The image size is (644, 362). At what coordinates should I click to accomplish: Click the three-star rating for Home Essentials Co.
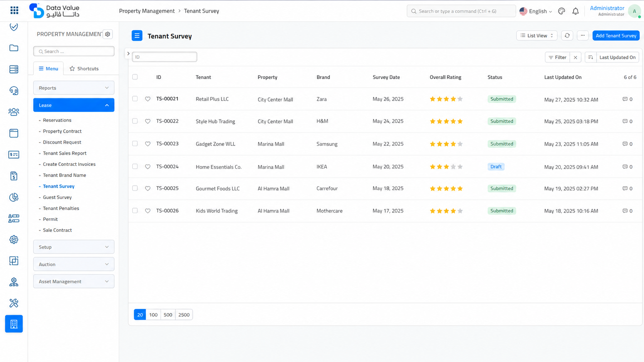coord(446,167)
